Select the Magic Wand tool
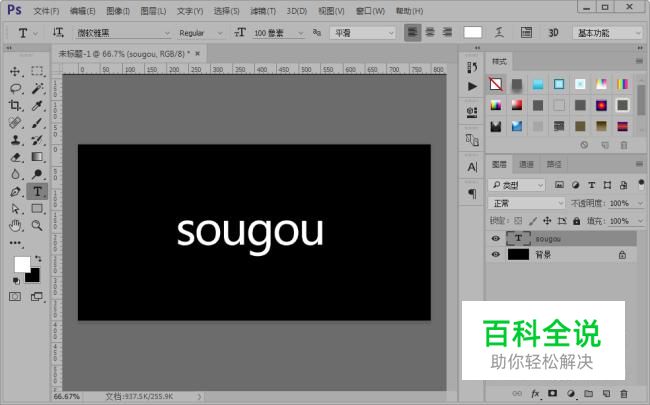Viewport: 650px width, 405px height. click(37, 88)
